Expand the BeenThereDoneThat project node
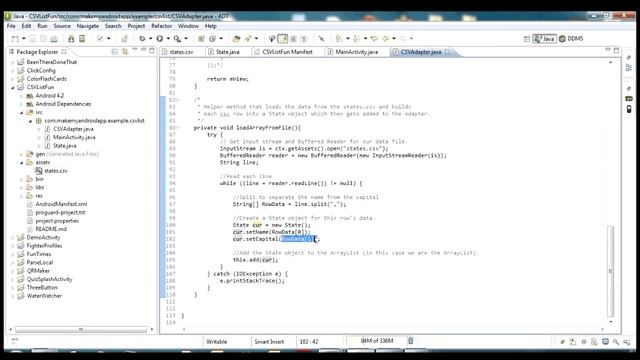The height and width of the screenshot is (360, 640). pos(13,62)
